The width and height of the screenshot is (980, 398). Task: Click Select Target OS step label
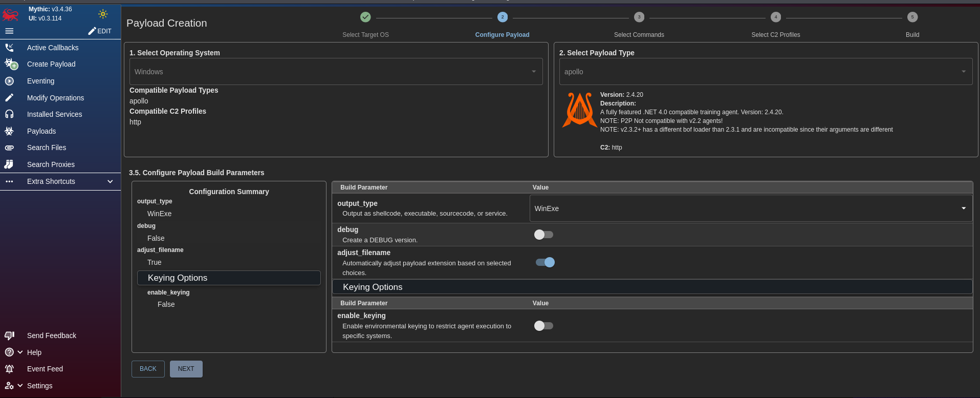(x=365, y=35)
